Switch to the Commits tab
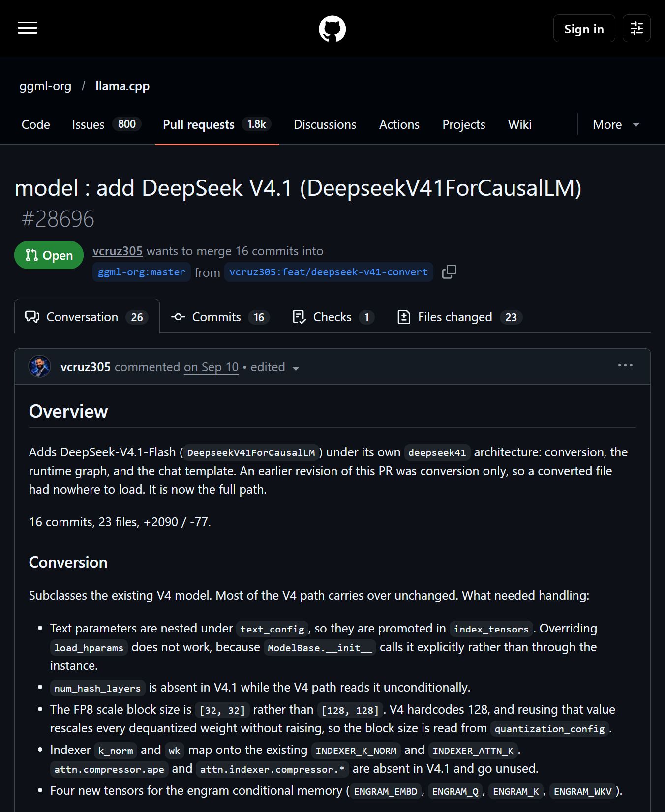665x812 pixels. [x=220, y=317]
